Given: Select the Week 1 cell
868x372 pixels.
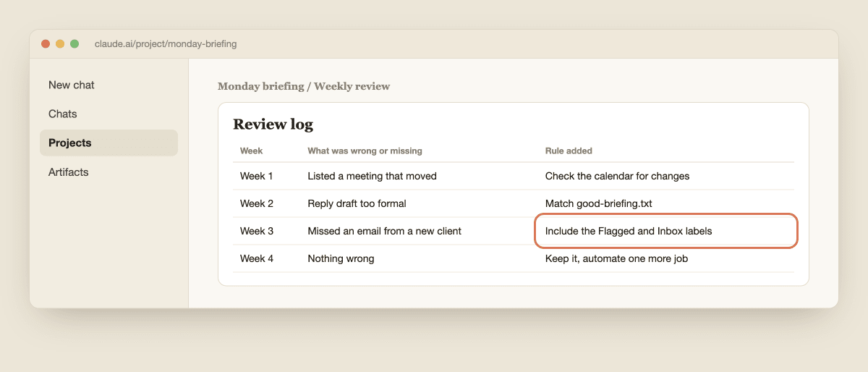Looking at the screenshot, I should [257, 176].
